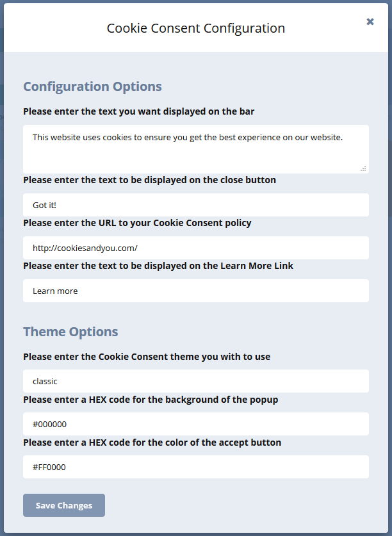Viewport: 392px width, 536px height.
Task: Click the Theme Options section heading
Action: tap(70, 332)
